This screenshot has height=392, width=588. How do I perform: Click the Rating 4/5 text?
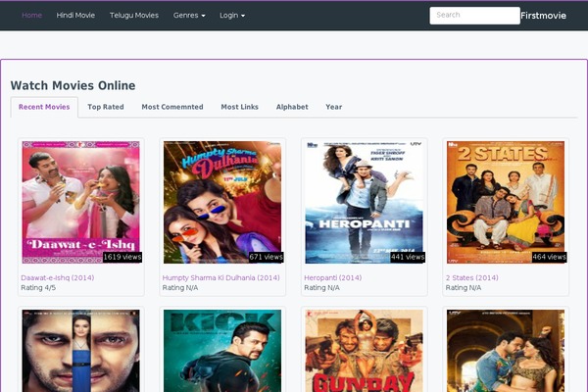[x=38, y=288]
